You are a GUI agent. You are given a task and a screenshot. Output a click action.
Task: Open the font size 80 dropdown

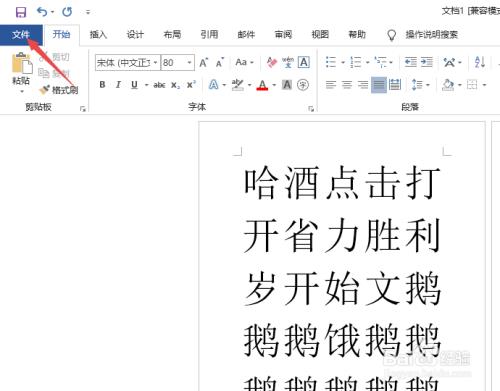tap(189, 63)
